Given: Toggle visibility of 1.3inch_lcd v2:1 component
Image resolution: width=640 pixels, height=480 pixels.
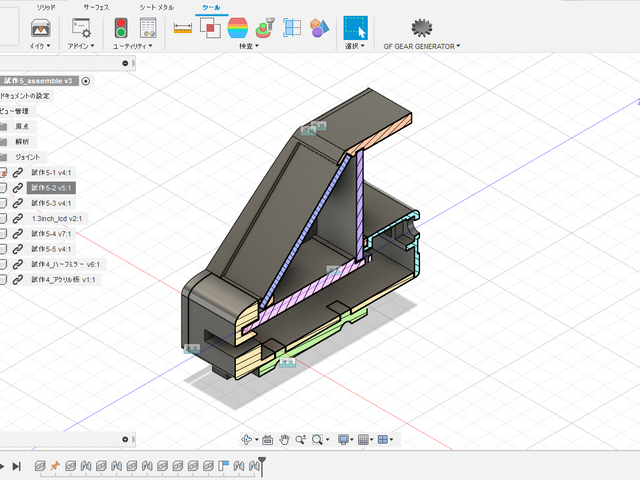Looking at the screenshot, I should point(3,218).
